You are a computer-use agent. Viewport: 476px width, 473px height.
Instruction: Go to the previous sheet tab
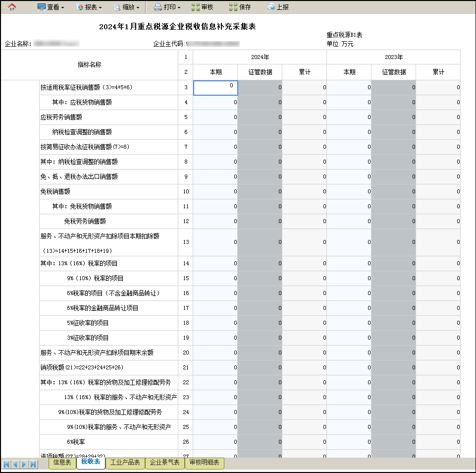click(x=15, y=464)
